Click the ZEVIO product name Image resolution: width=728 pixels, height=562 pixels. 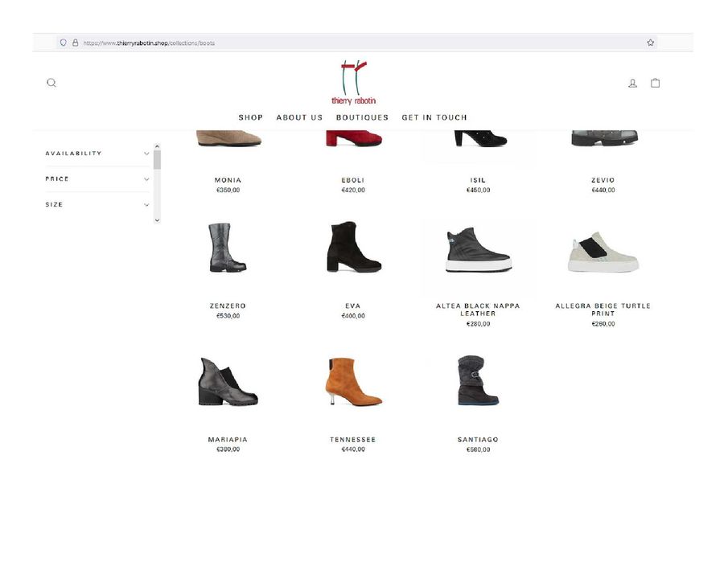(603, 180)
